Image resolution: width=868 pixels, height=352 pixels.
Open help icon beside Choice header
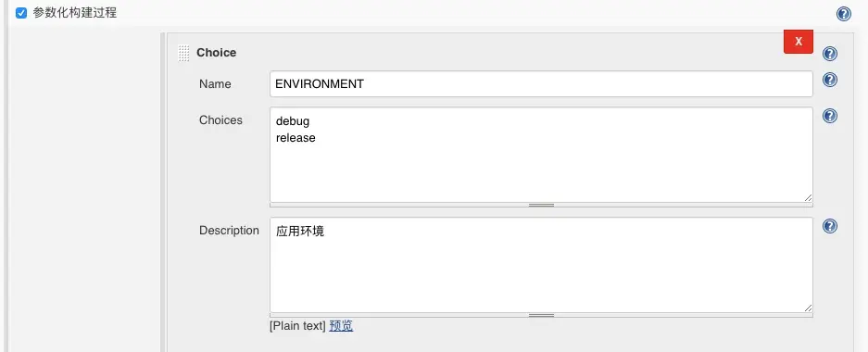[x=830, y=54]
